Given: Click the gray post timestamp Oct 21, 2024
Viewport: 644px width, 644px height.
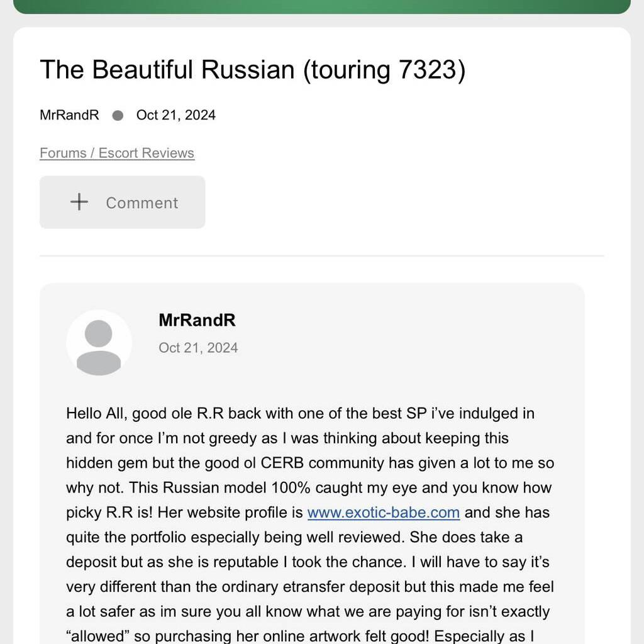Looking at the screenshot, I should pyautogui.click(x=198, y=348).
